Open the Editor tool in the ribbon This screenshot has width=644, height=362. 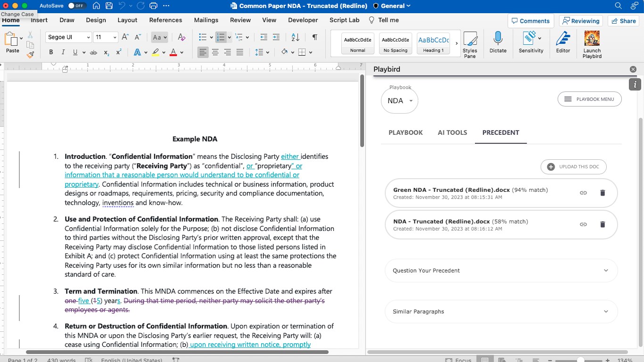click(x=563, y=42)
